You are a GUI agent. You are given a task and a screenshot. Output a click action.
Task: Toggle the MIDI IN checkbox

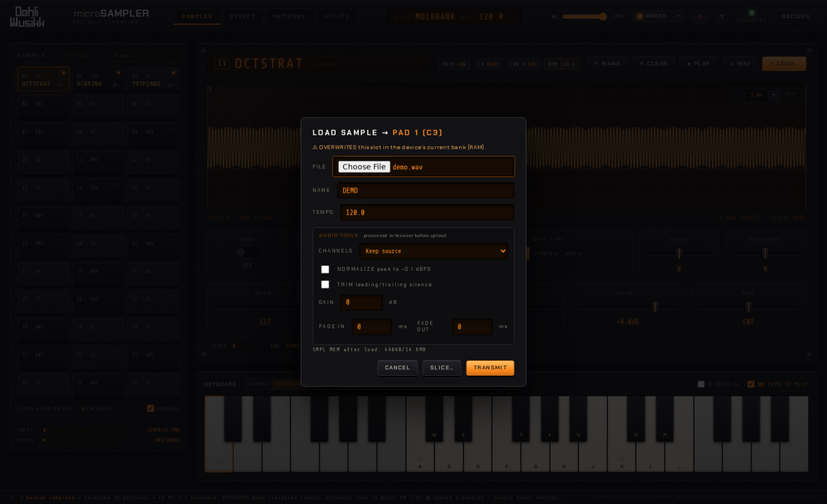coord(701,384)
